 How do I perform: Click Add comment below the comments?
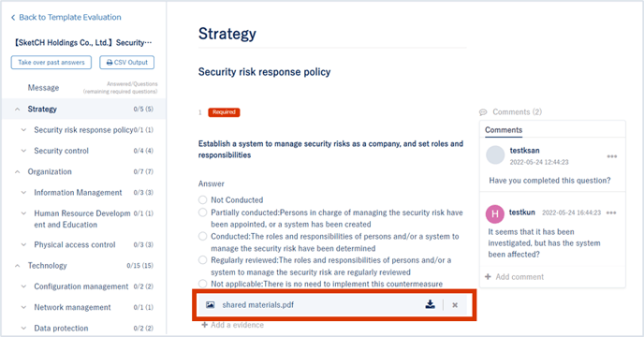tap(514, 276)
